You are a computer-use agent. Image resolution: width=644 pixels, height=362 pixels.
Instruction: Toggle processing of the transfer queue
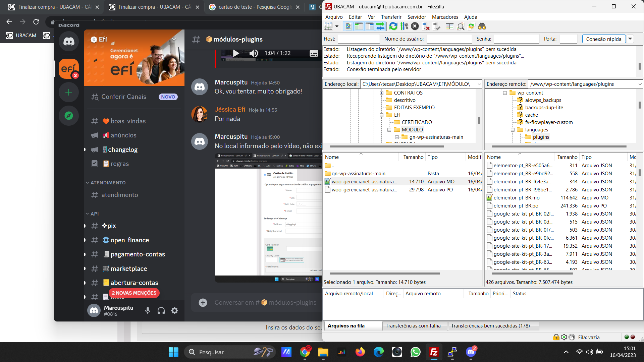[404, 26]
